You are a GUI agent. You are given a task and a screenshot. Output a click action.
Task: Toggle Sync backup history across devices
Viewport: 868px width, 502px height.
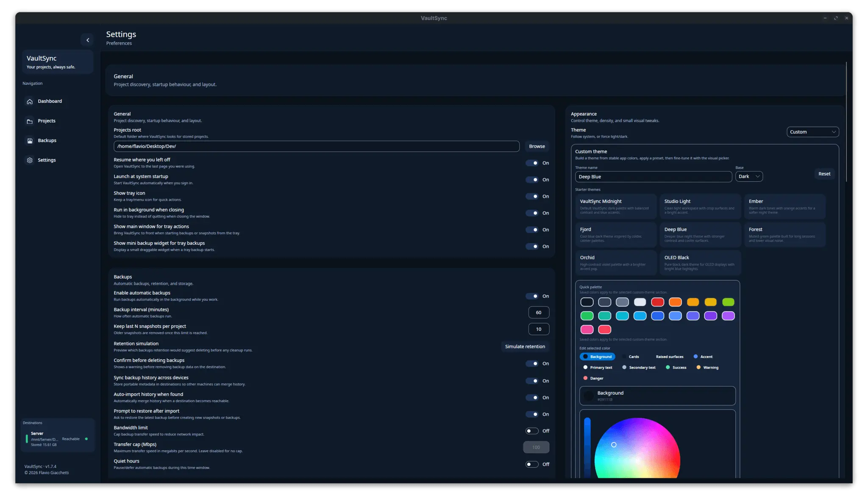click(x=532, y=381)
